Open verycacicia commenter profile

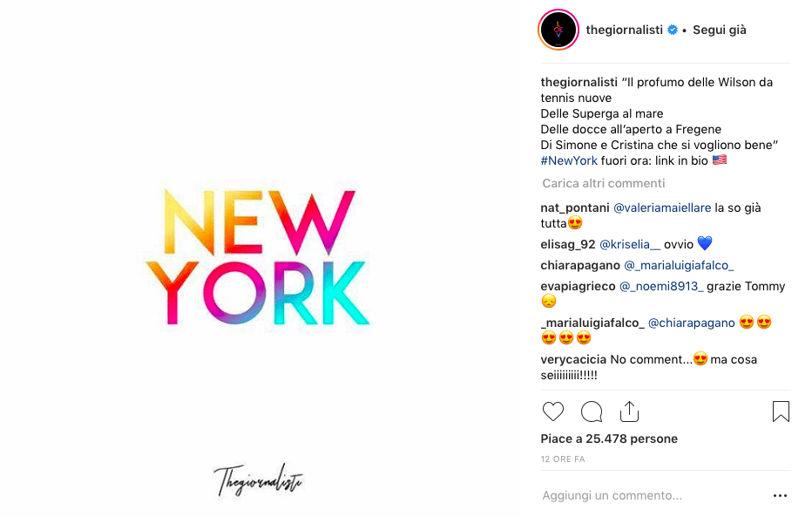tap(573, 359)
